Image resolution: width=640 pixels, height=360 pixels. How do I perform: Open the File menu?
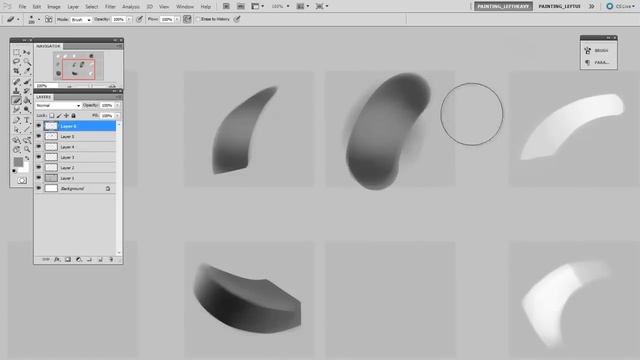22,7
